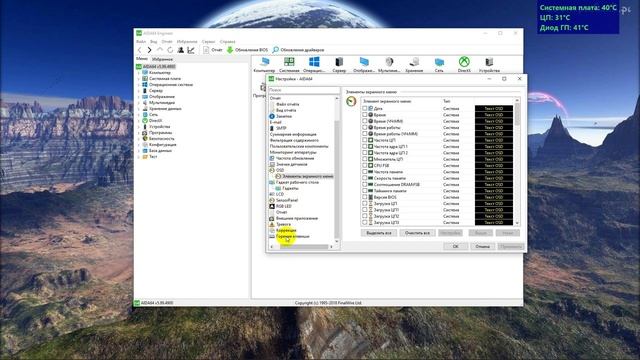Switch to the Меню tab above the tree
Screen dimensions: 640x360
(142, 59)
